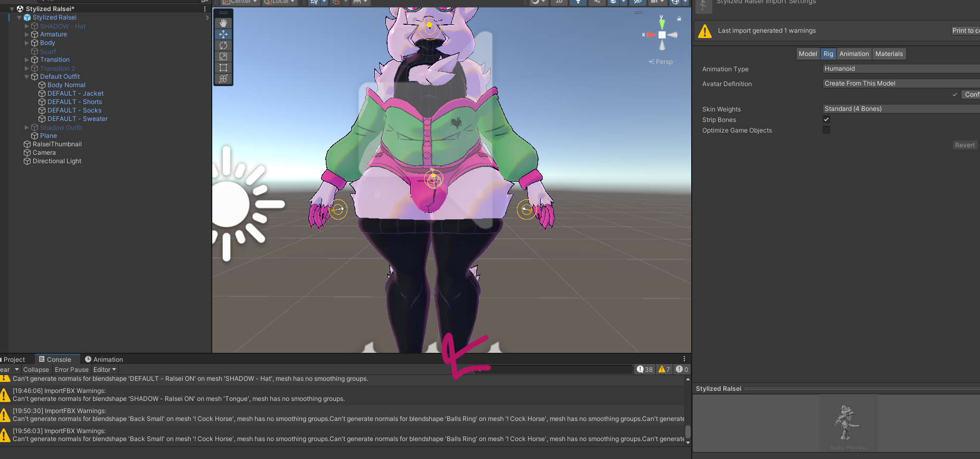The height and width of the screenshot is (459, 980).
Task: Click the import warning triangle icon
Action: tap(705, 31)
